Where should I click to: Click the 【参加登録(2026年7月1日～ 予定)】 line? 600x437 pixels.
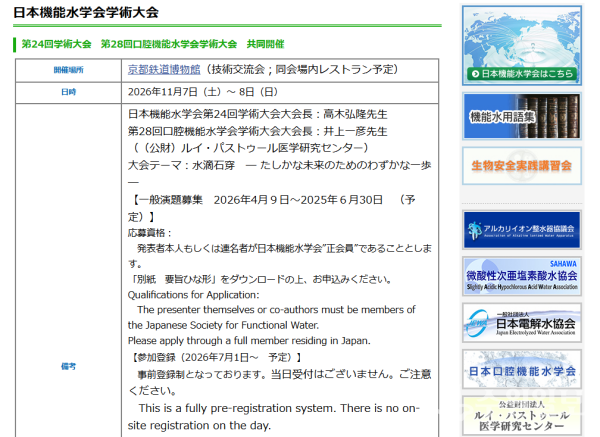(216, 357)
